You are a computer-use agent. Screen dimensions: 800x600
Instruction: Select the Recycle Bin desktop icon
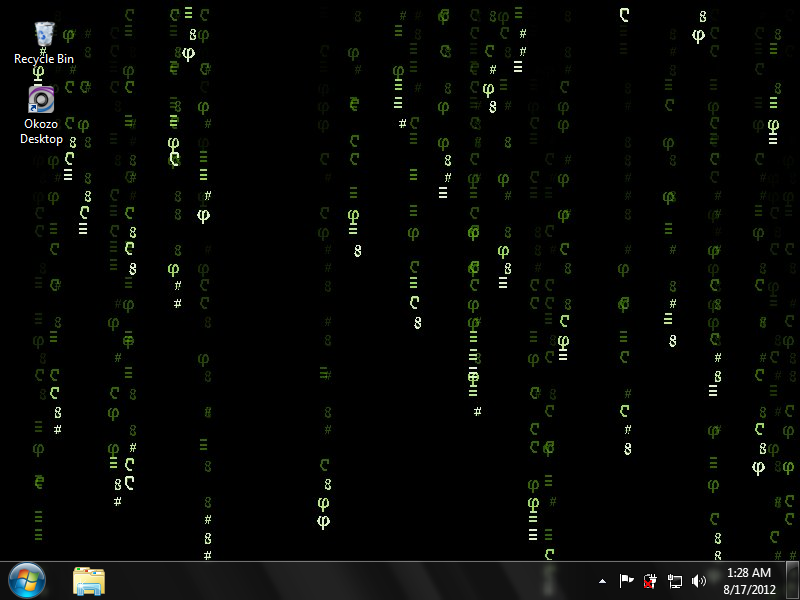click(44, 34)
